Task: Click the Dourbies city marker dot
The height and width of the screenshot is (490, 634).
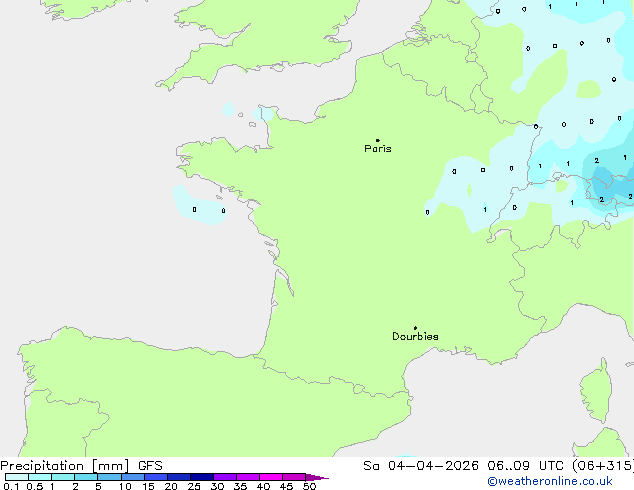Action: pos(415,328)
